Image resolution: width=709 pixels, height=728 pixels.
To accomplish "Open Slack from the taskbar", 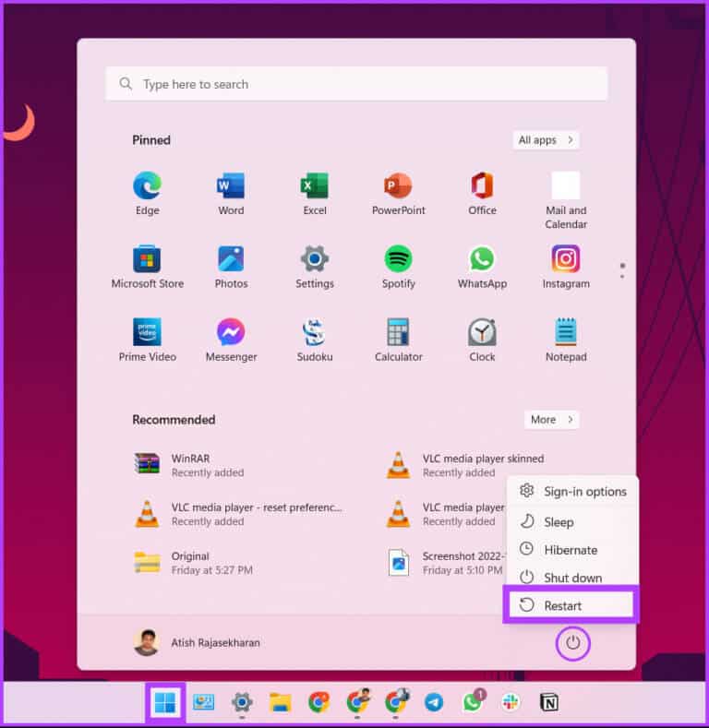I will (x=511, y=702).
